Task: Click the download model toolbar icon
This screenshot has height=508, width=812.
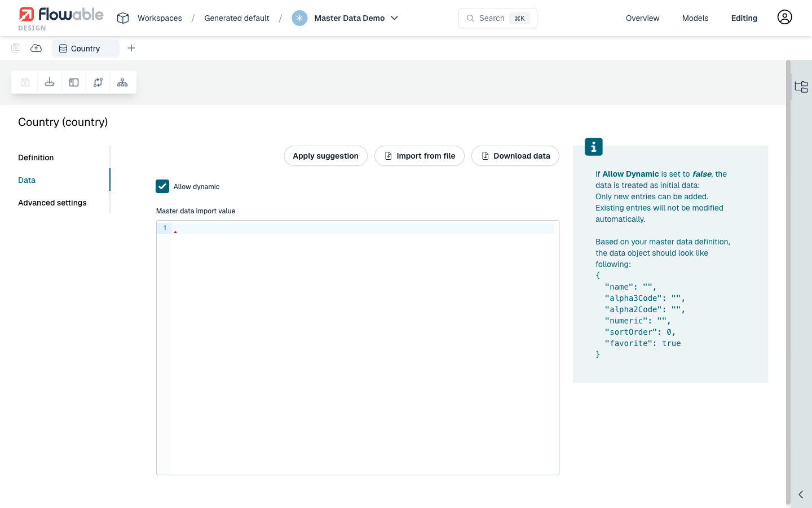Action: point(50,82)
